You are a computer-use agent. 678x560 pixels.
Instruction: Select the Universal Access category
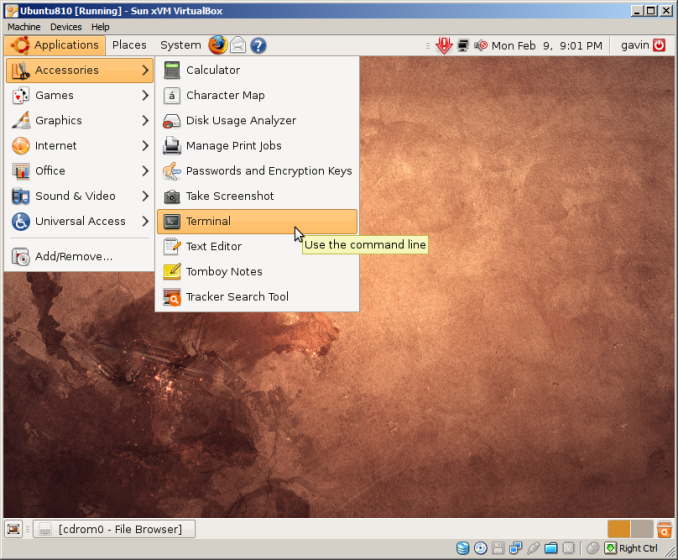click(x=80, y=221)
